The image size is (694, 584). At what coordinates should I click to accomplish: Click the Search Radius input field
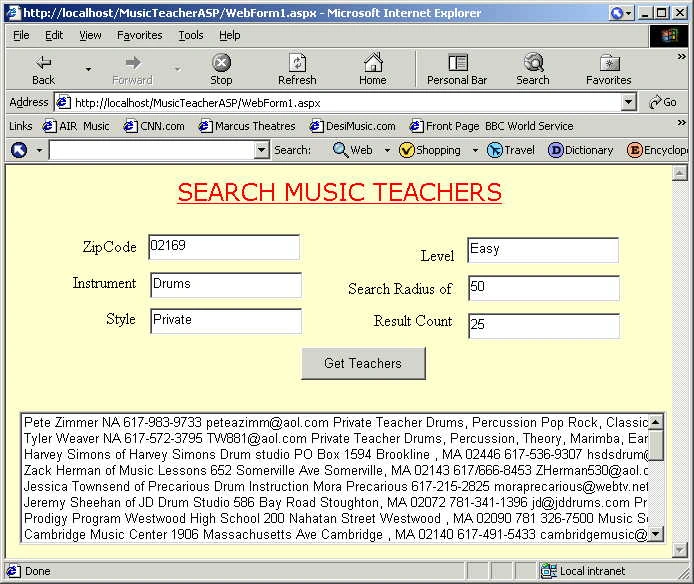[544, 288]
